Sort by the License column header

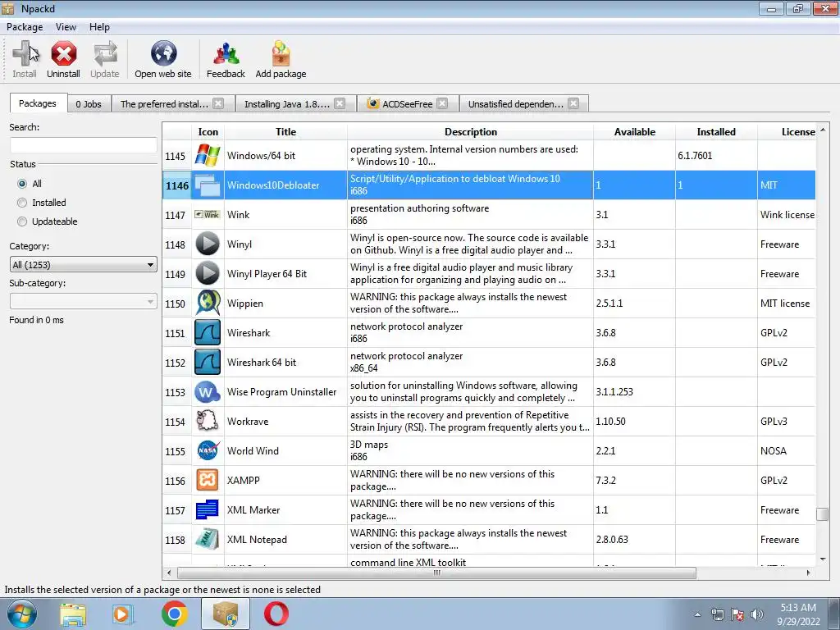click(x=787, y=132)
